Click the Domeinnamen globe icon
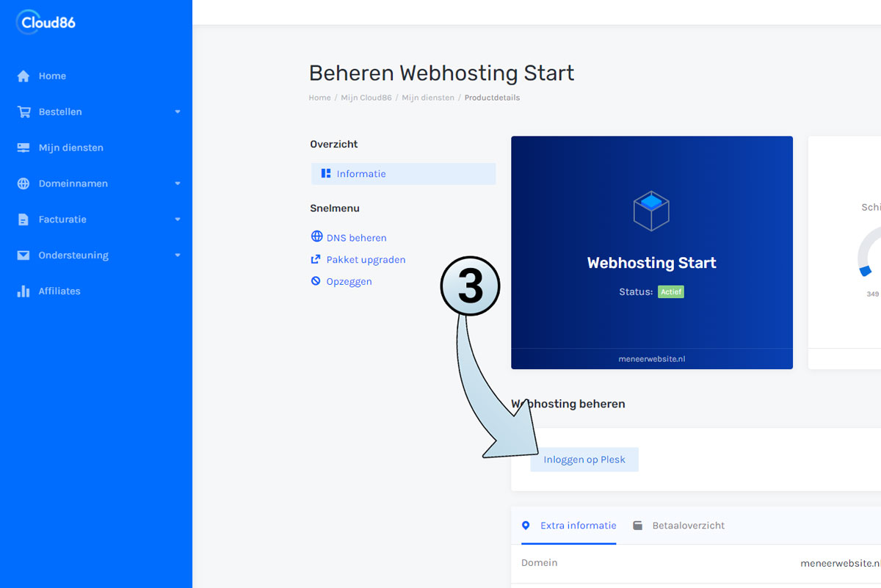The width and height of the screenshot is (881, 588). tap(23, 184)
